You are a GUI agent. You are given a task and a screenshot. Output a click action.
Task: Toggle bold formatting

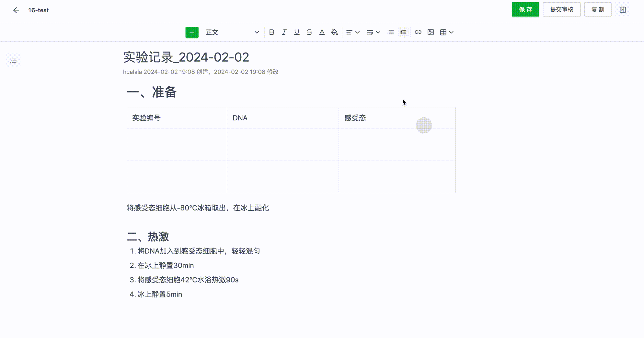click(271, 32)
